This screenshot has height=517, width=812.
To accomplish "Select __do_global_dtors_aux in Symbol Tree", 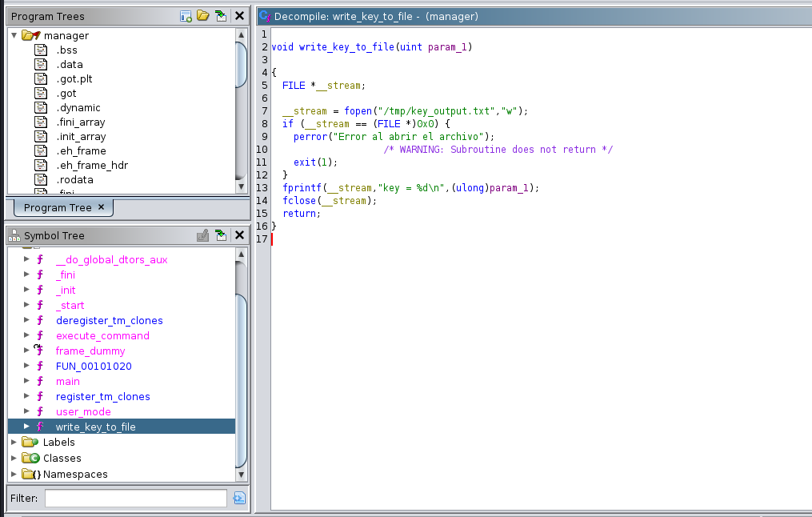I will tap(111, 259).
